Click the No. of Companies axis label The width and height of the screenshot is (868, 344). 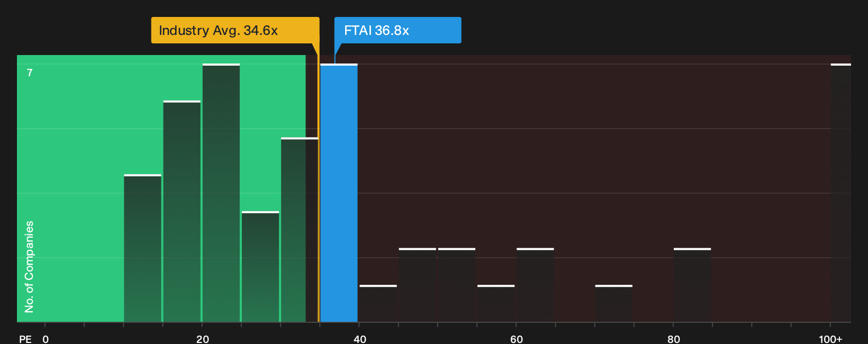[x=29, y=267]
